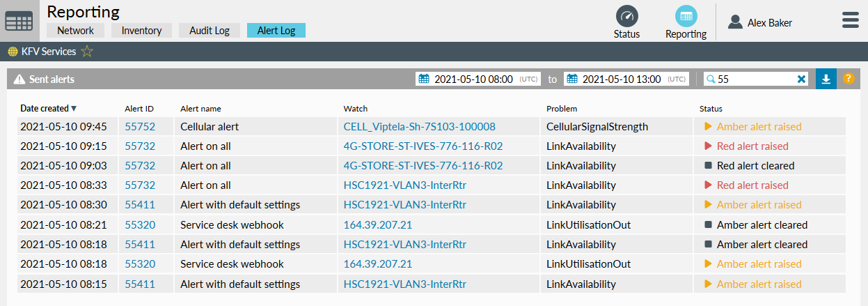Open 164.39.207.21 watch in the 08:21 row
Image resolution: width=868 pixels, height=306 pixels.
[378, 225]
